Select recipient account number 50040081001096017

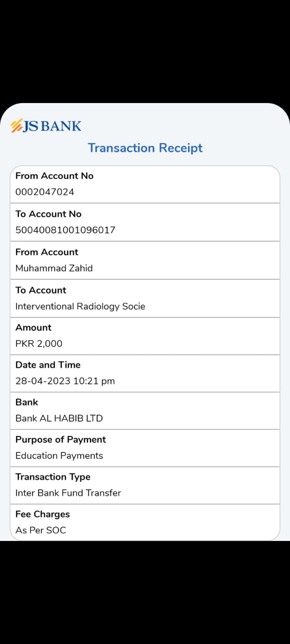coord(65,230)
